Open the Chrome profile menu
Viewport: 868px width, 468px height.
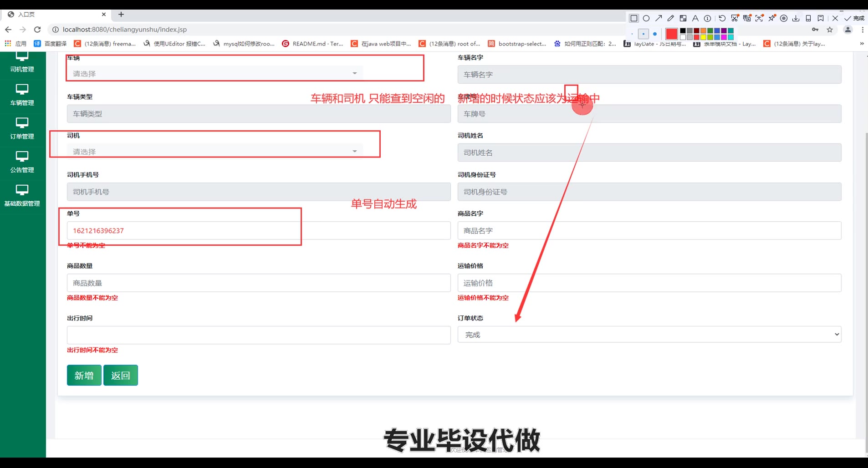(848, 30)
